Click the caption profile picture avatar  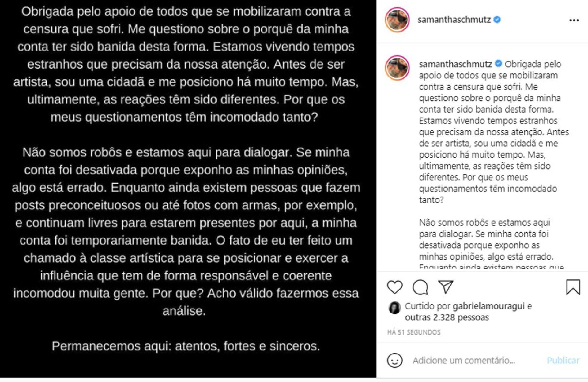pyautogui.click(x=397, y=68)
